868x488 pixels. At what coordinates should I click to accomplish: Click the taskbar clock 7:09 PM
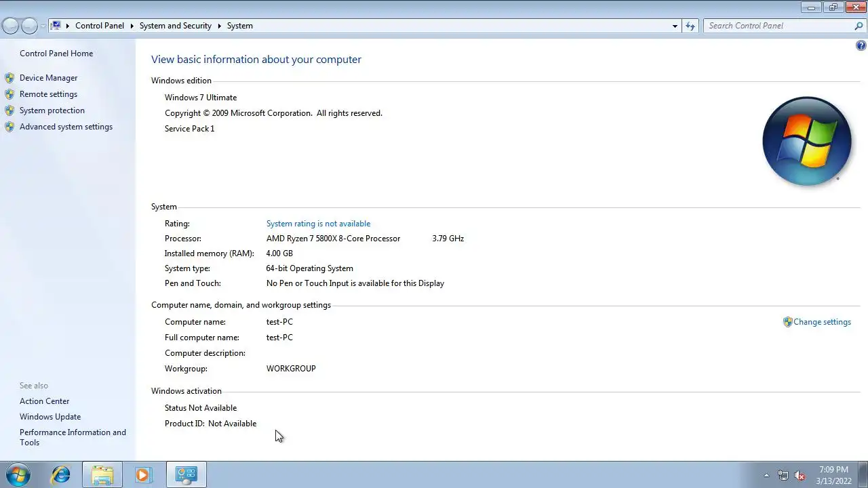tap(833, 470)
